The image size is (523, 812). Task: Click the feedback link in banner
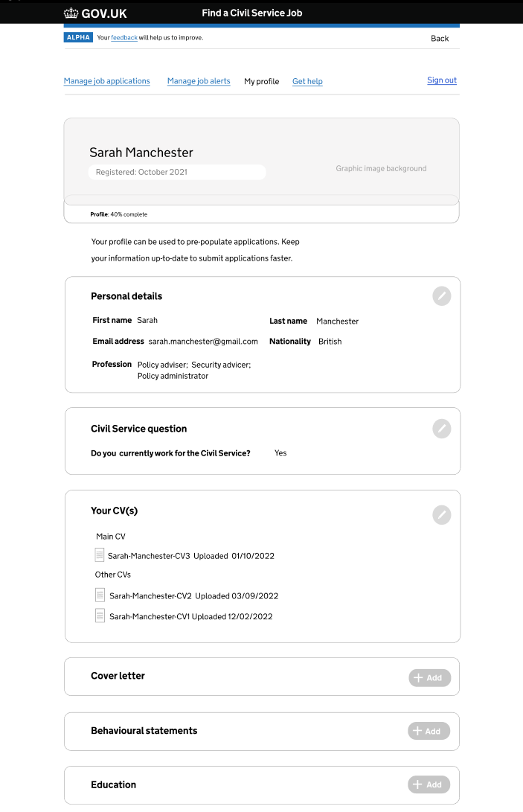coord(124,37)
